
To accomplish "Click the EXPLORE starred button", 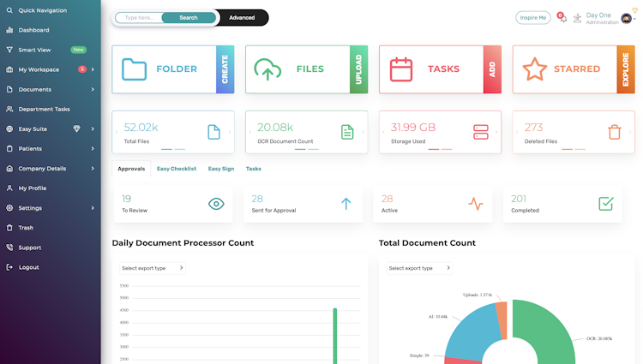I will click(626, 69).
